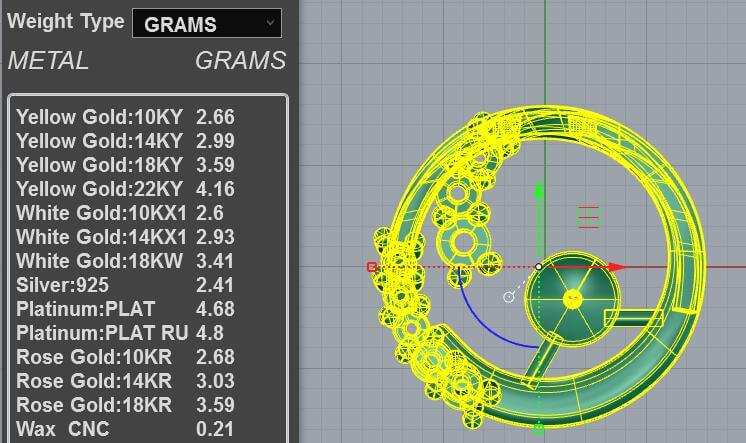Select the Yellow Gold:10KY 2.66 row
This screenshot has height=443, width=746.
pyautogui.click(x=126, y=117)
